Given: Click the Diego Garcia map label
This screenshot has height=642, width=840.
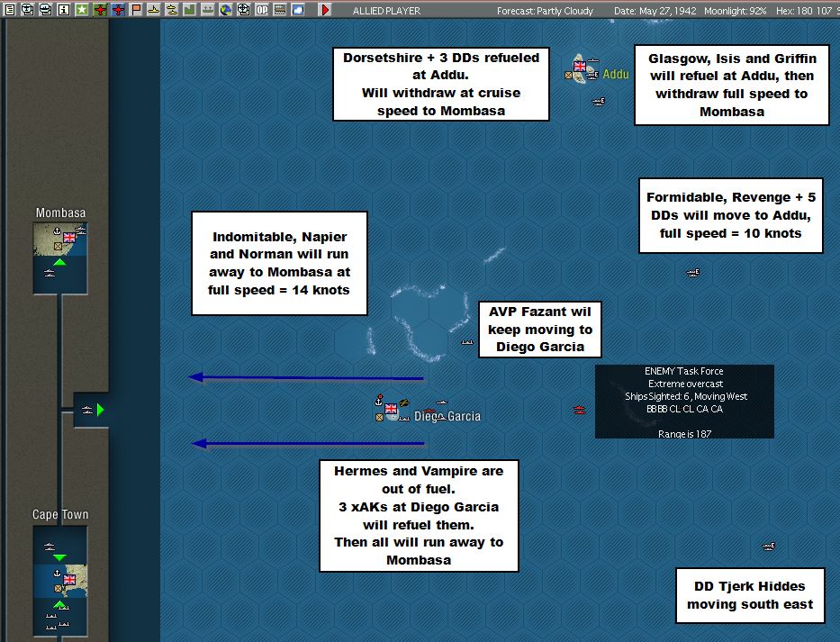Looking at the screenshot, I should pos(447,416).
